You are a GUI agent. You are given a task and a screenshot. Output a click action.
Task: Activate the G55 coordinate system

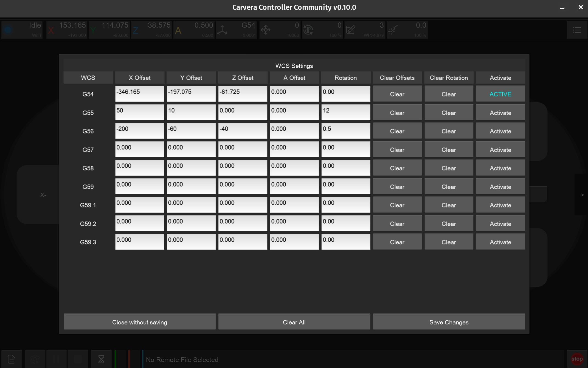(500, 113)
